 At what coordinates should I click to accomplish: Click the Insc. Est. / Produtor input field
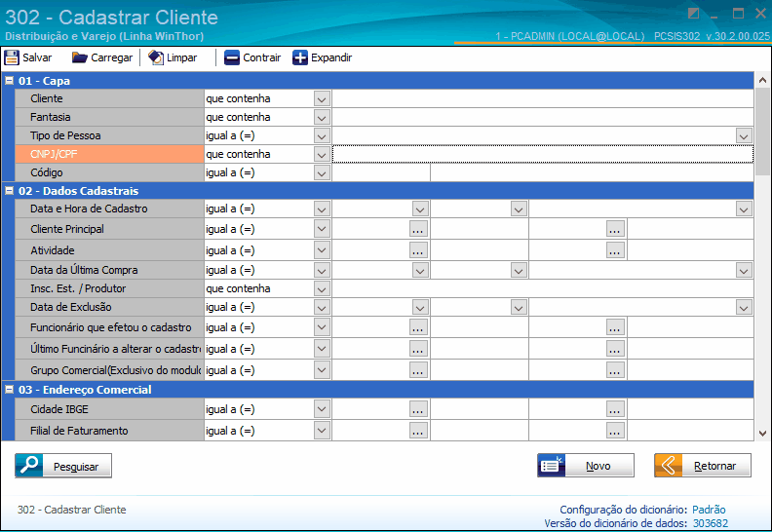[543, 288]
